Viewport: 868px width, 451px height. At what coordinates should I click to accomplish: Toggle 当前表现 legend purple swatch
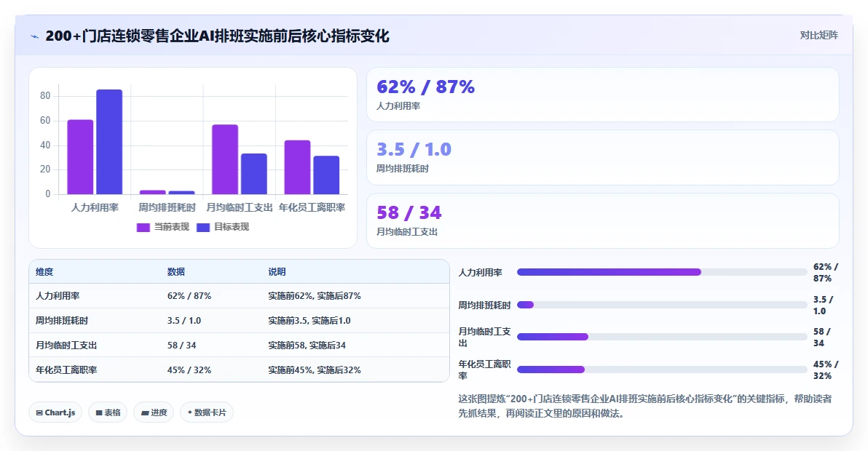pos(143,227)
